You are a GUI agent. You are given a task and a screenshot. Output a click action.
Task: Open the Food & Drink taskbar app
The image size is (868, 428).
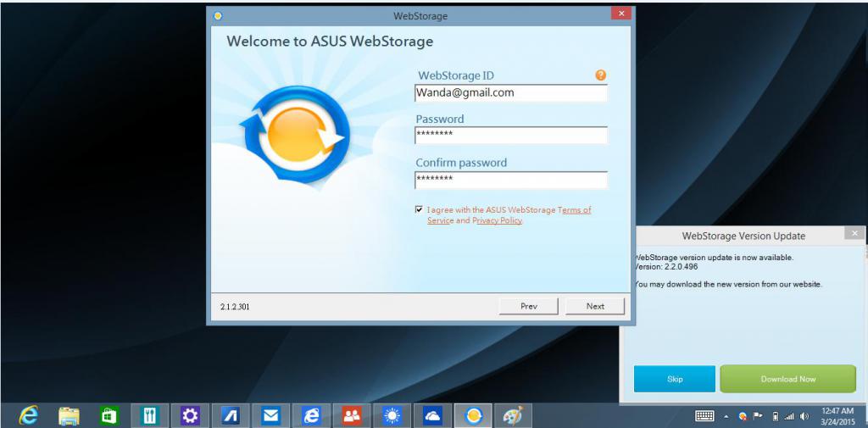coord(149,416)
